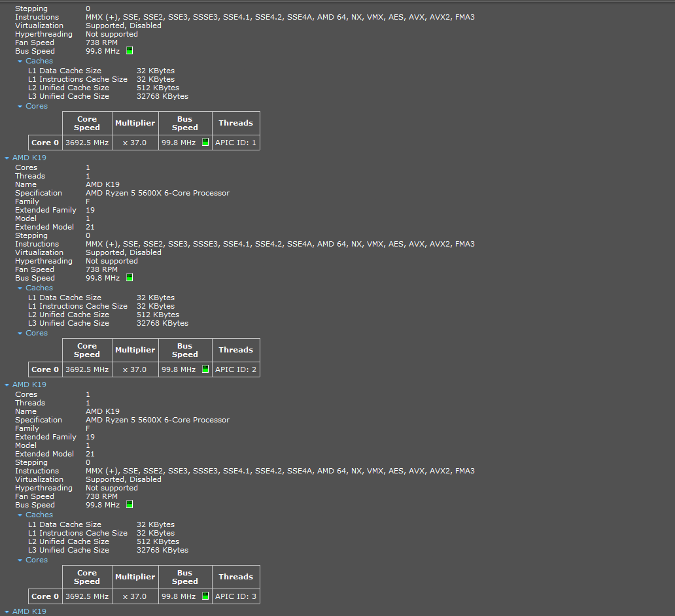This screenshot has width=675, height=616.
Task: Click Threads header above the APIC ID: 3 cell
Action: pyautogui.click(x=236, y=577)
